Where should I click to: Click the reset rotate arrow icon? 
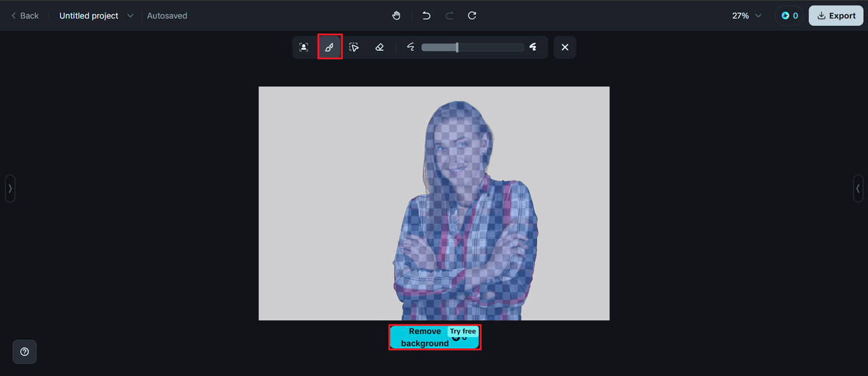[472, 16]
